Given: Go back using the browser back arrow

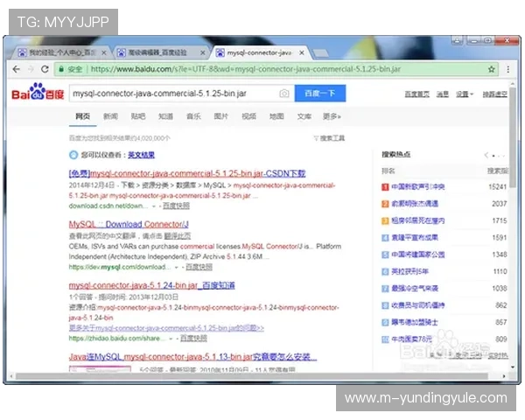Looking at the screenshot, I should point(16,69).
